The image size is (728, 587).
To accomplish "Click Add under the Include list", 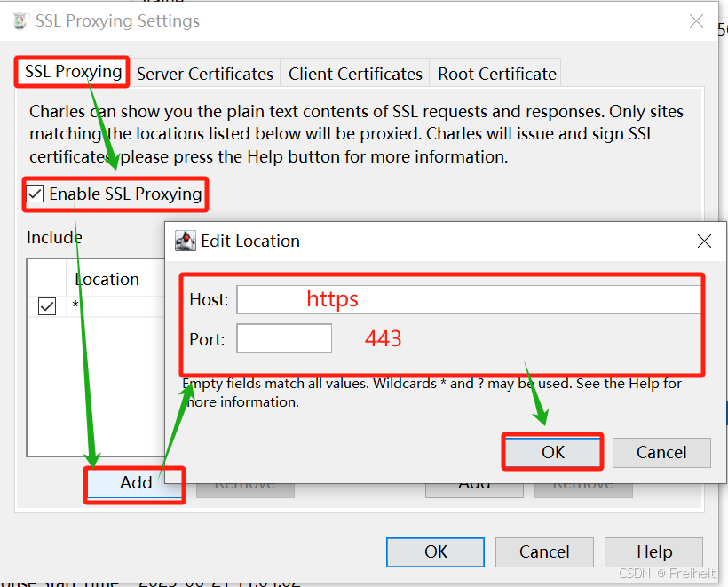I will (135, 483).
